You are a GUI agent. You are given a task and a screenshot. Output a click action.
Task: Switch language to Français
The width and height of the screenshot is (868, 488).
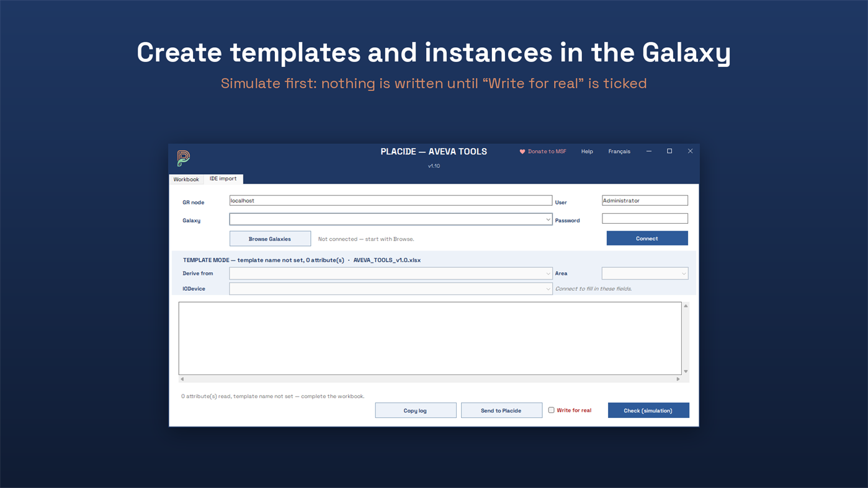(619, 151)
